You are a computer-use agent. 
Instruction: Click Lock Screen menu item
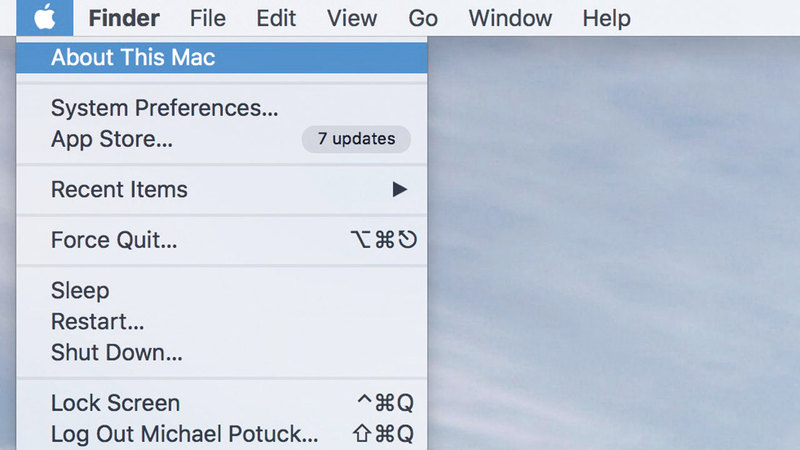coord(115,403)
